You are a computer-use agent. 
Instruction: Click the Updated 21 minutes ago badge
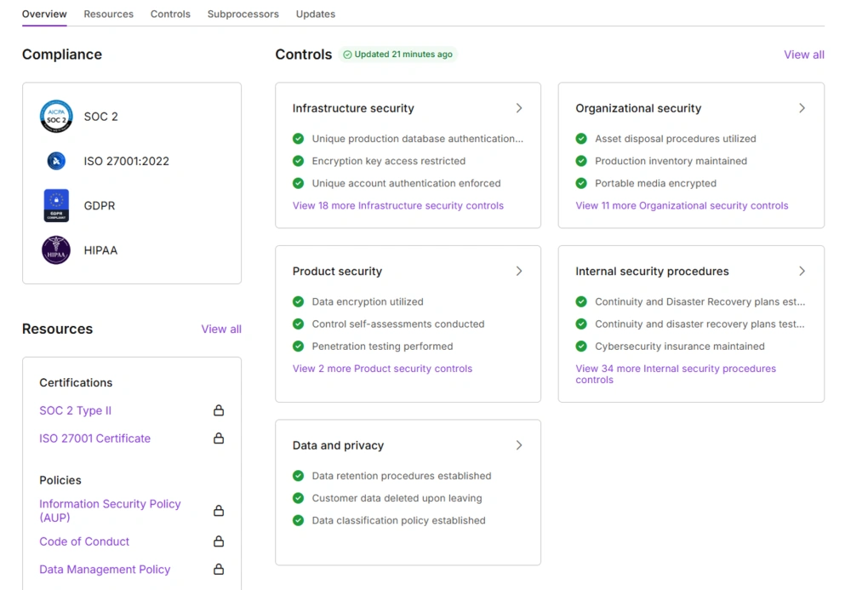(397, 54)
